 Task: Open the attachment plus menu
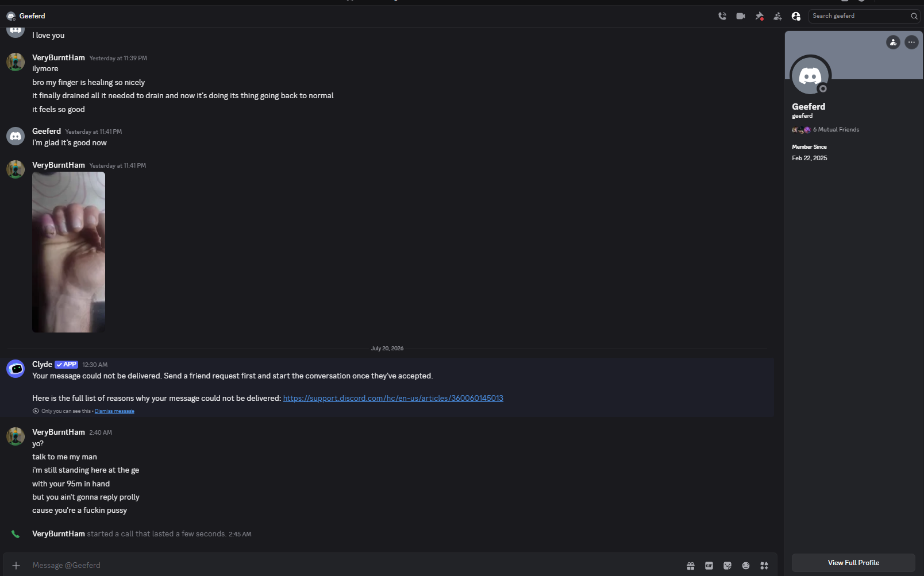point(16,566)
